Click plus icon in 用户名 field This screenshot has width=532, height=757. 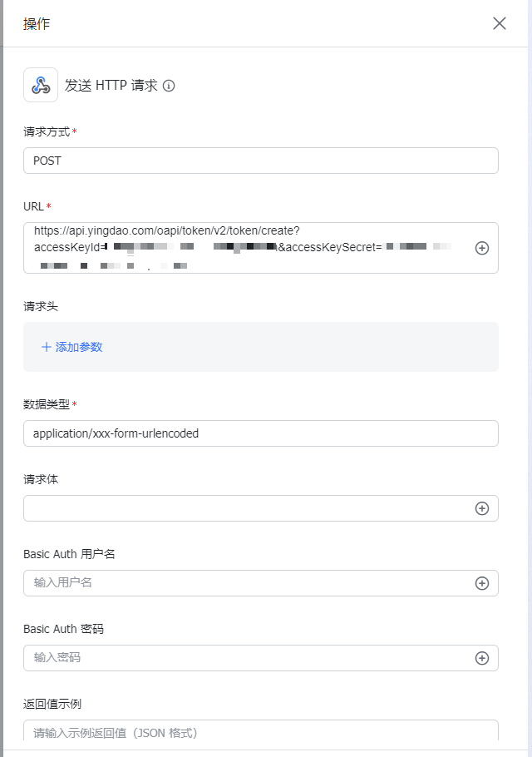point(482,583)
